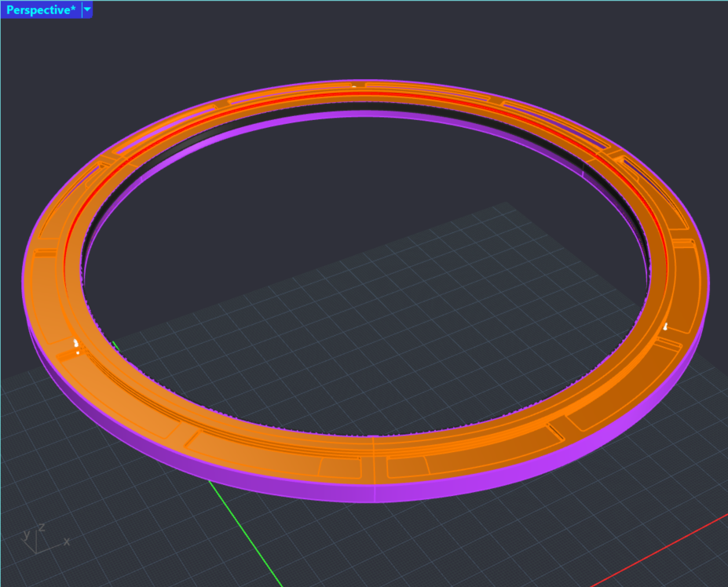The image size is (728, 587).
Task: Select the toothed inner edge at ring's front
Action: click(369, 434)
